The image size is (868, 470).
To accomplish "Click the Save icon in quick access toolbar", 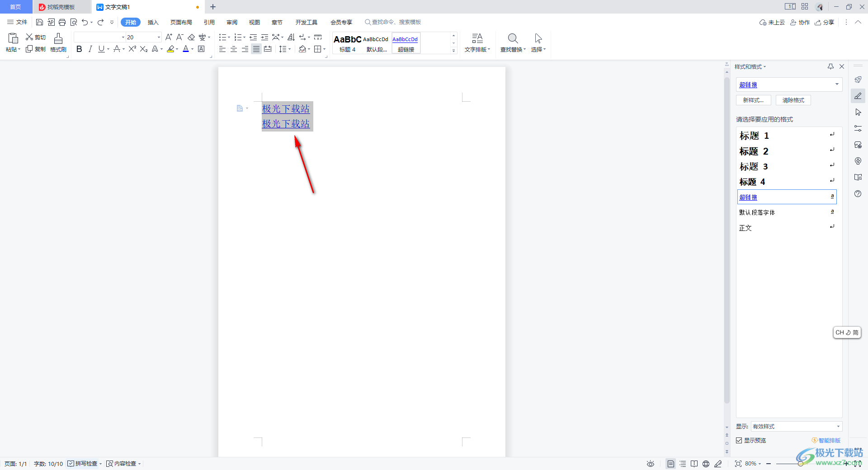I will 39,22.
